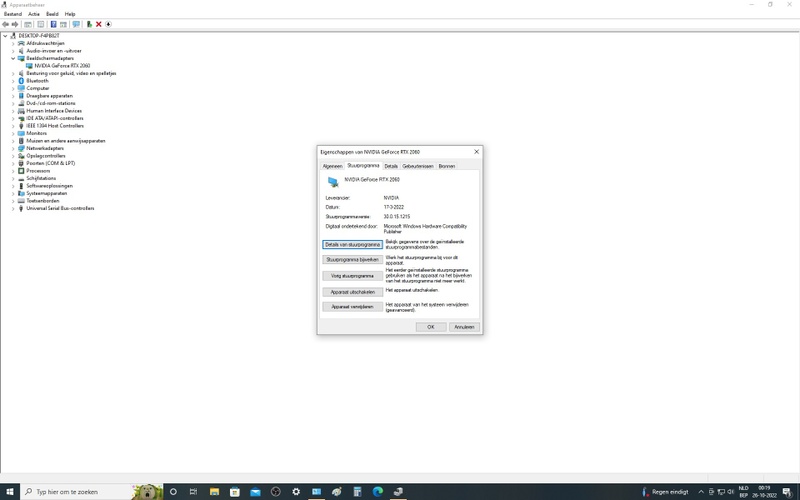Click the taskbar search box
Viewport: 800px width, 500px height.
92,492
